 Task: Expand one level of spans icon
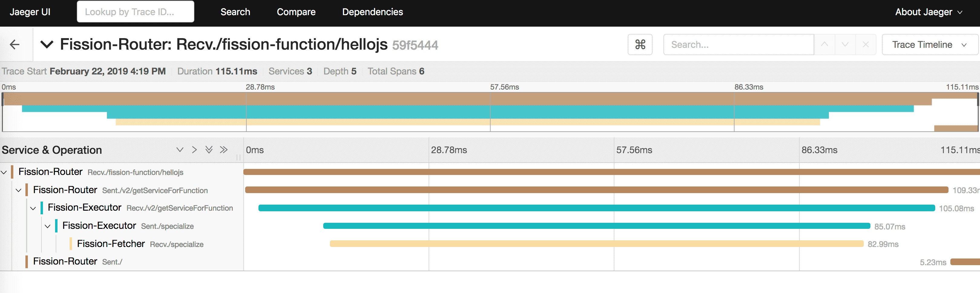pos(180,150)
